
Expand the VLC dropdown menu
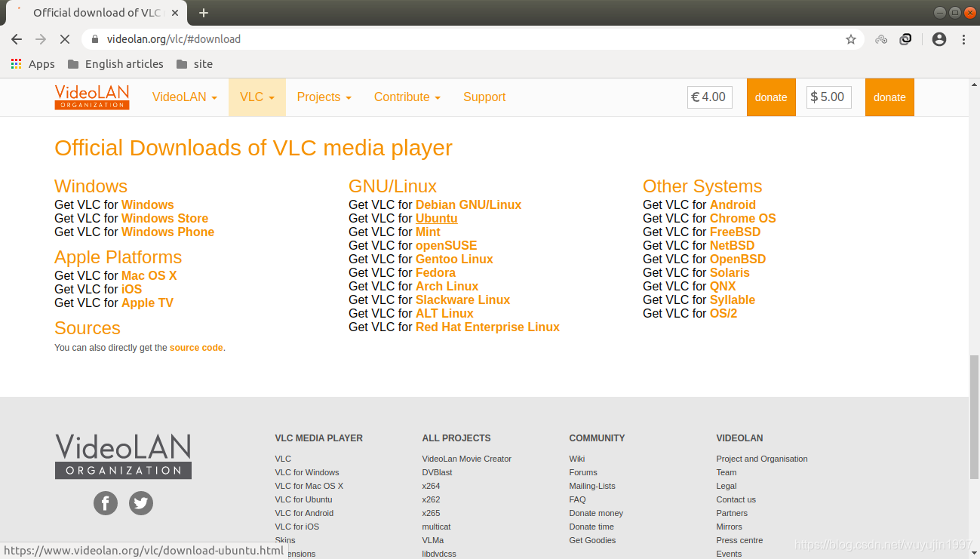click(x=257, y=97)
